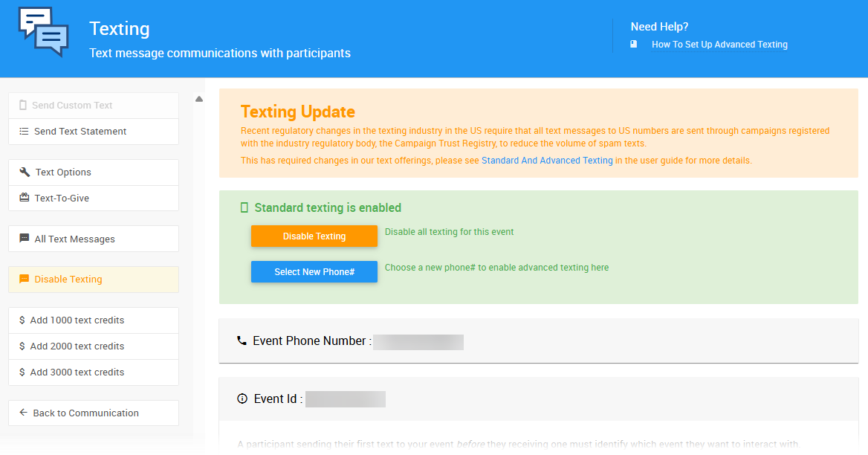The image size is (868, 455).
Task: Click the info icon beside Event Id
Action: pyautogui.click(x=242, y=398)
